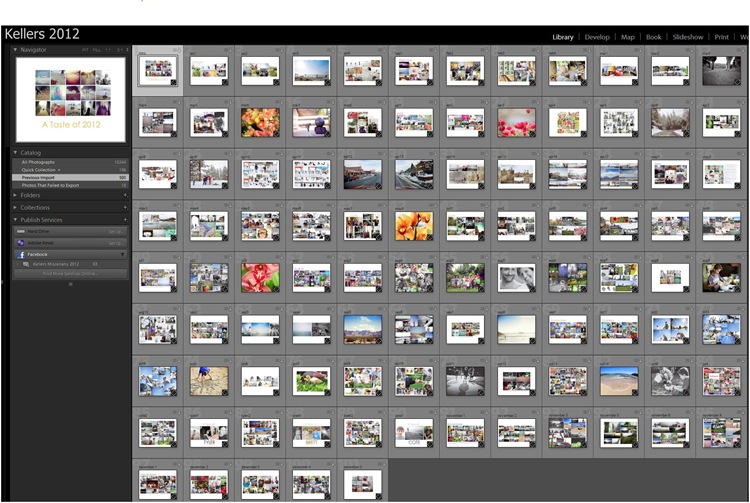Image resolution: width=750 pixels, height=503 pixels.
Task: Select the Hard Drive publish service icon
Action: (21, 231)
